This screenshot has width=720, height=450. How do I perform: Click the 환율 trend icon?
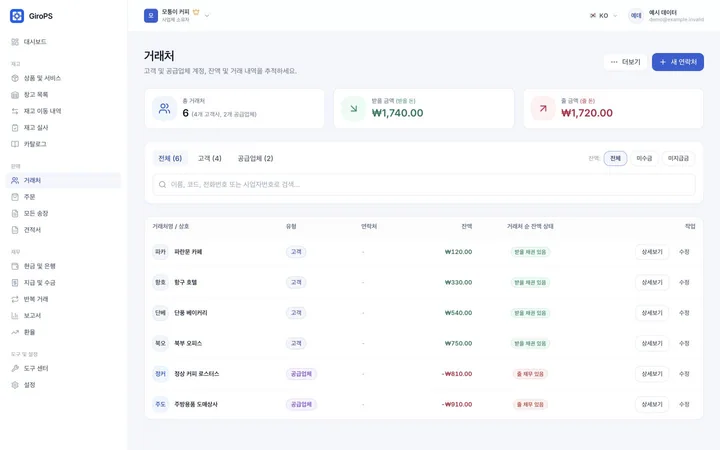tap(15, 332)
